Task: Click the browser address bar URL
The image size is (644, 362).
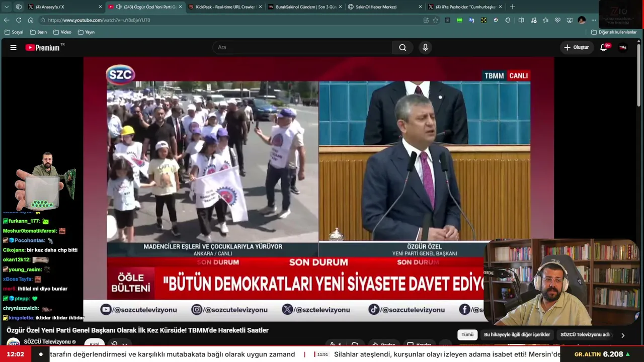Action: click(x=99, y=20)
